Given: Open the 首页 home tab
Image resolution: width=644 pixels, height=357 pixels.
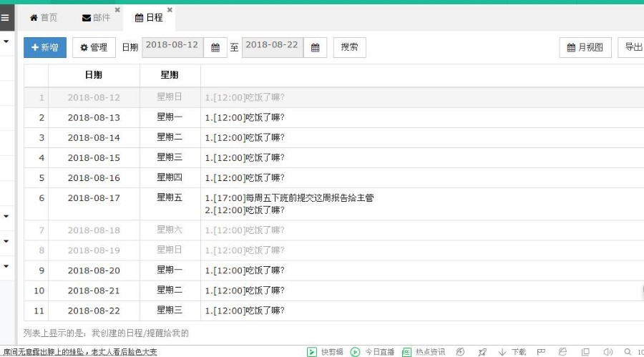Looking at the screenshot, I should click(44, 18).
